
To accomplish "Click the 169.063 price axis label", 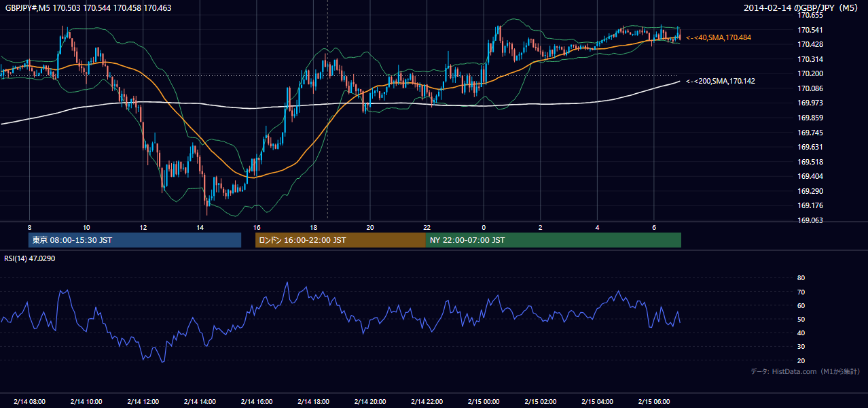I will [x=810, y=220].
